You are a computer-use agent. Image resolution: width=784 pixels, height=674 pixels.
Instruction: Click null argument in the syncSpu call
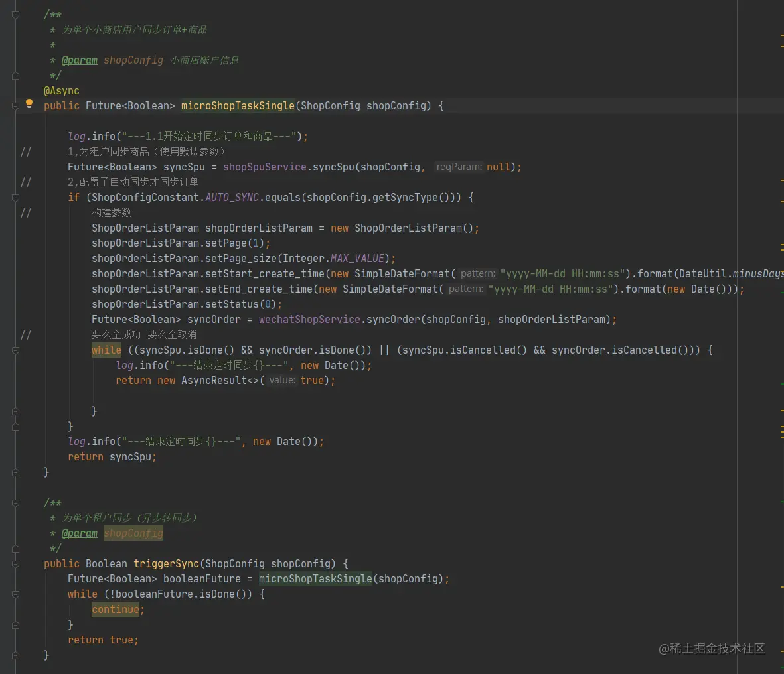pyautogui.click(x=499, y=167)
